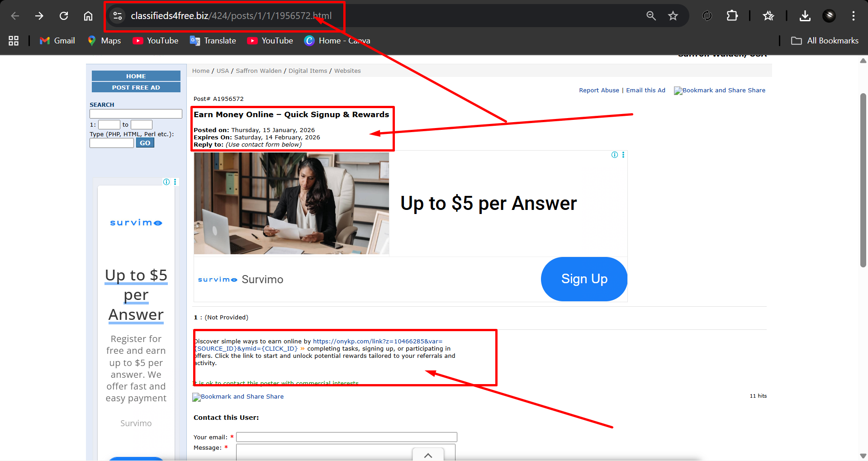The width and height of the screenshot is (868, 461).
Task: Select the POST FREE AD menu item
Action: click(136, 87)
